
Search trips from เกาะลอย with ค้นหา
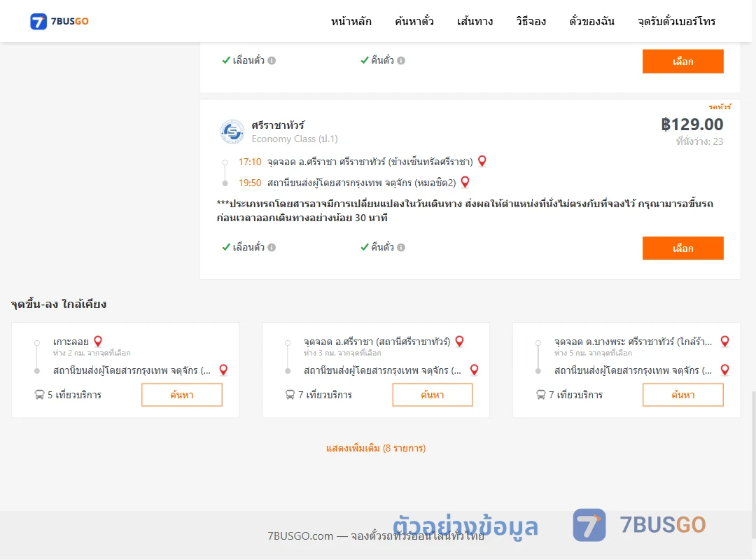tap(182, 395)
